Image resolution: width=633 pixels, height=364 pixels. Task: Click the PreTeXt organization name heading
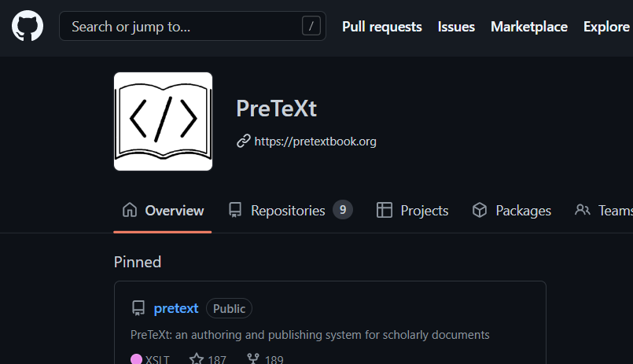coord(277,108)
